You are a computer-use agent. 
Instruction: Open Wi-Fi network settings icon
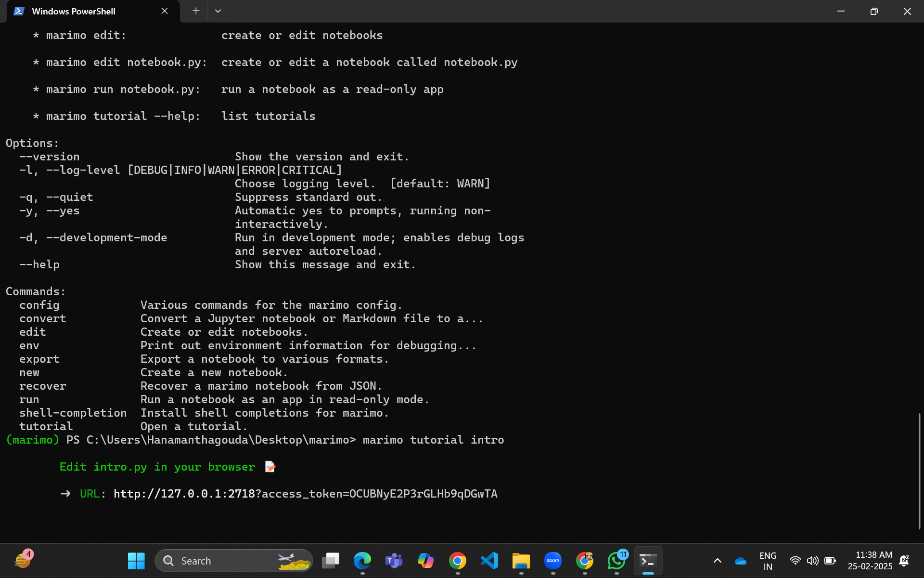(x=796, y=561)
